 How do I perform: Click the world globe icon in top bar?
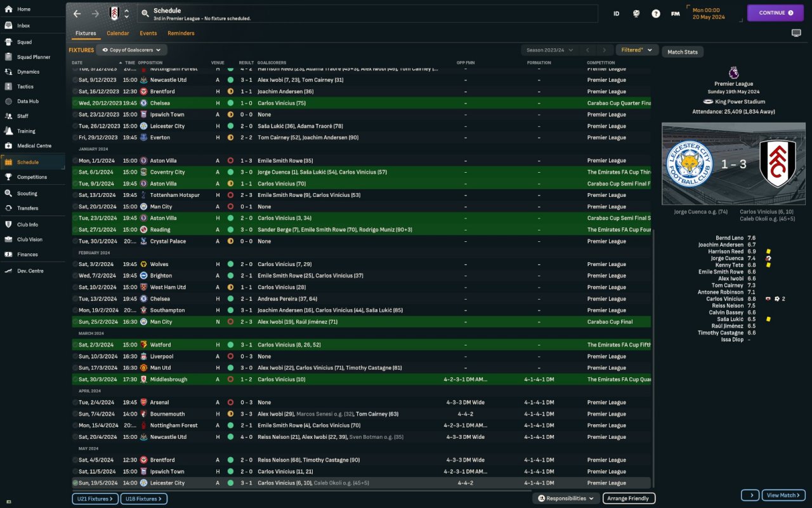[636, 13]
